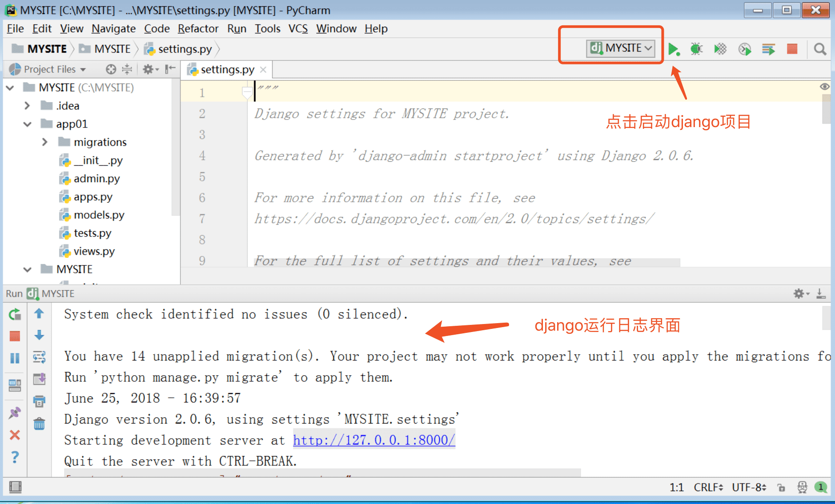Open the MYSITE run configuration dropdown
This screenshot has width=835, height=504.
pyautogui.click(x=621, y=48)
